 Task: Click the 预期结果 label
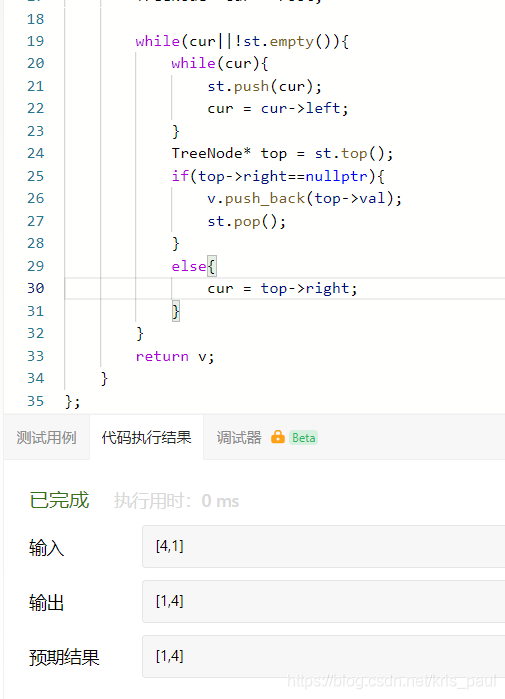tap(64, 658)
